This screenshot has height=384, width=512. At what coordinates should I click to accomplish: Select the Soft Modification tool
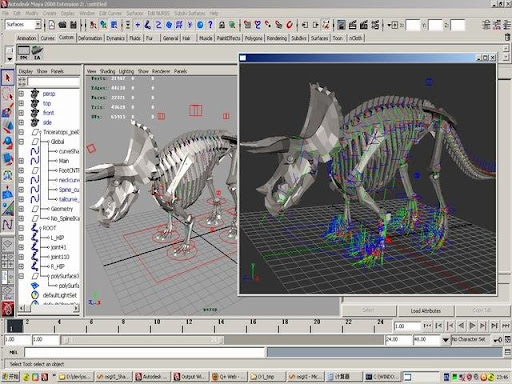click(x=8, y=192)
